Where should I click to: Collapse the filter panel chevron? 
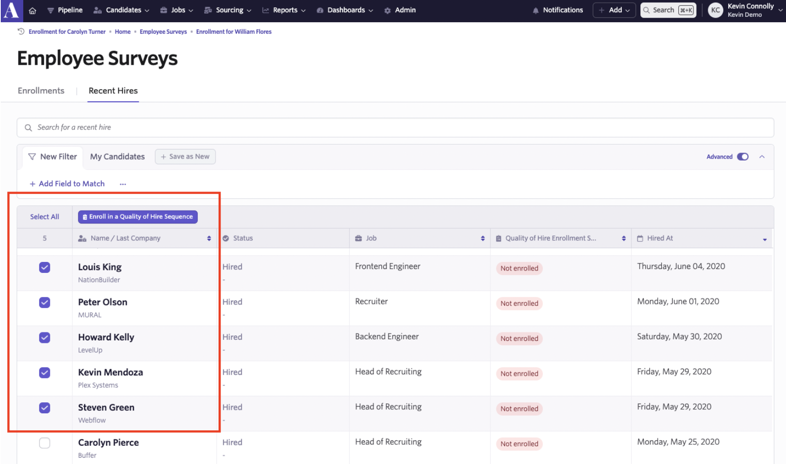click(762, 157)
